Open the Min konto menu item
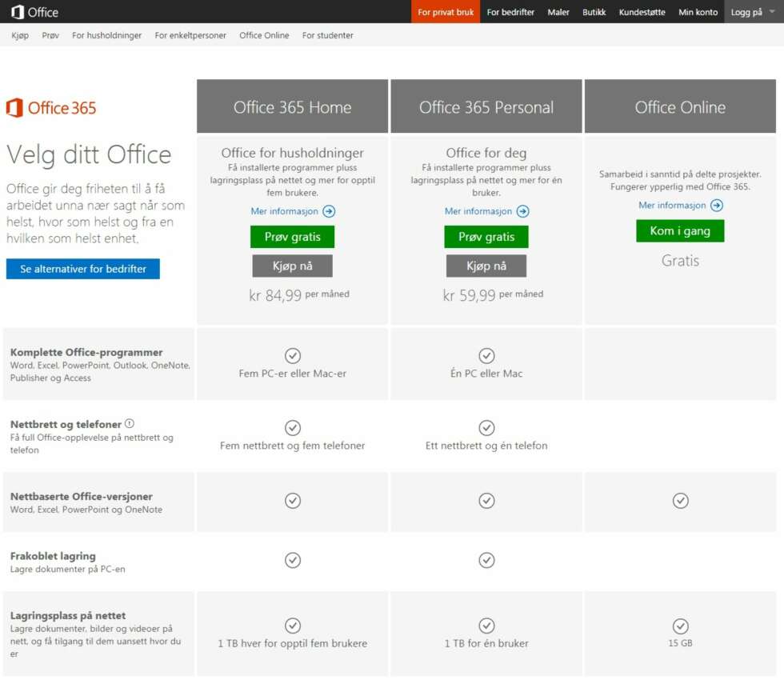Screen dimensions: 784x684 tap(698, 11)
